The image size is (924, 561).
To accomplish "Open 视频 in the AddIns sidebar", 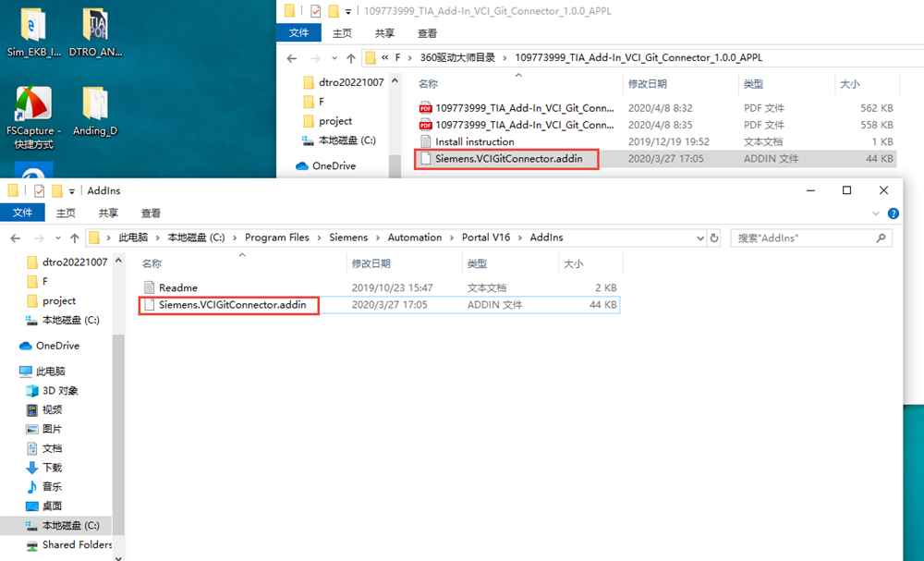I will [44, 409].
